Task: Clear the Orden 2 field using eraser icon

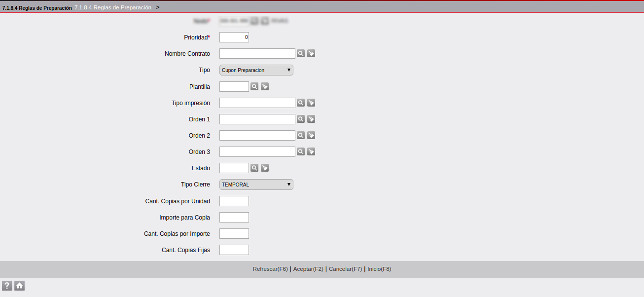Action: pos(311,135)
